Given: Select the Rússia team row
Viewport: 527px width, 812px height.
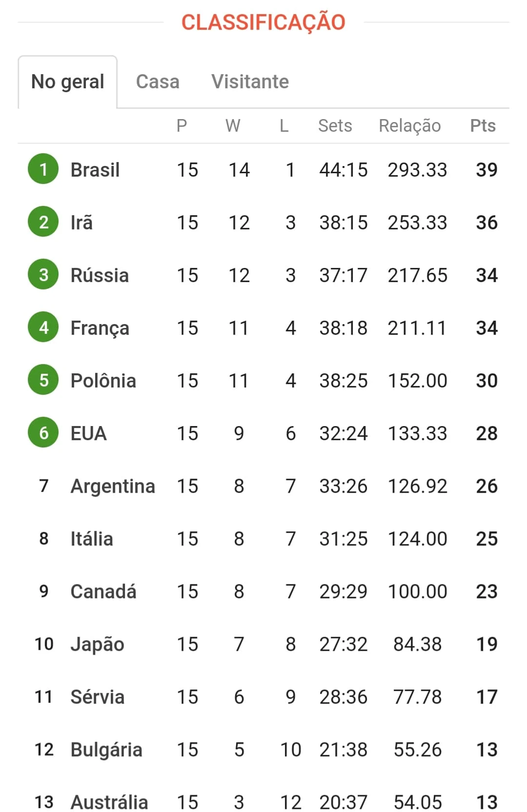Looking at the screenshot, I should click(263, 275).
